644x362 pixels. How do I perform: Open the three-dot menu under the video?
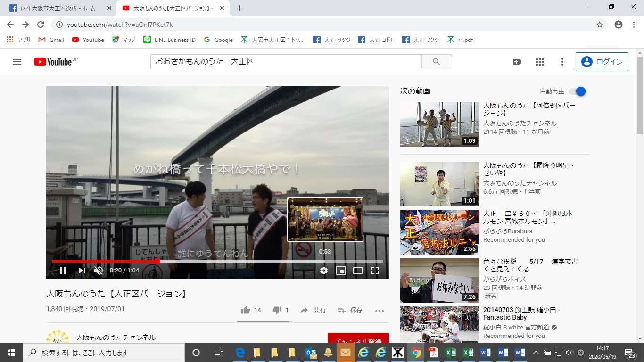(x=380, y=310)
